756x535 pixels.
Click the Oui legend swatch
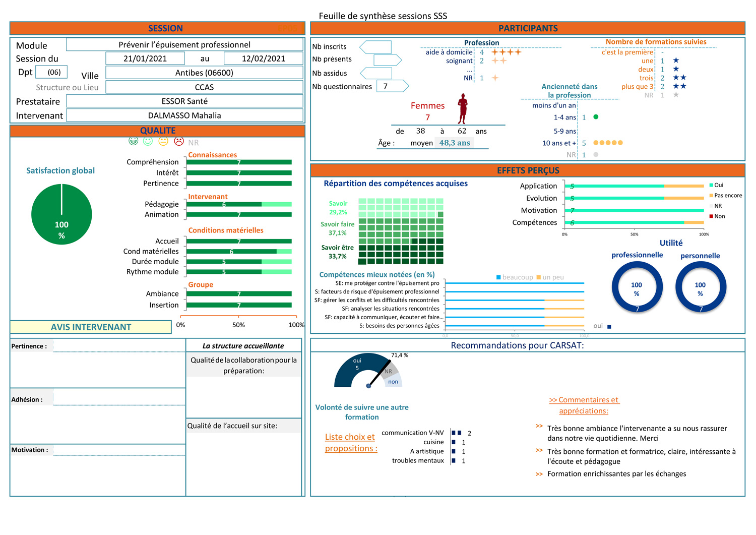[711, 185]
